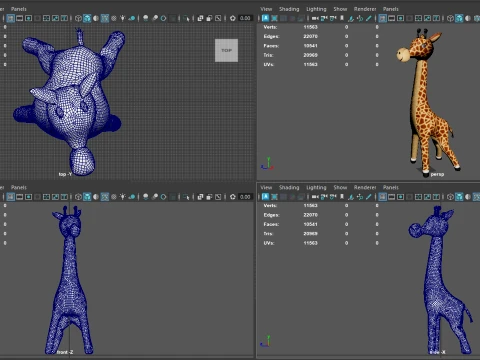
Task: Click exposure value field in top view panel
Action: 245,18
